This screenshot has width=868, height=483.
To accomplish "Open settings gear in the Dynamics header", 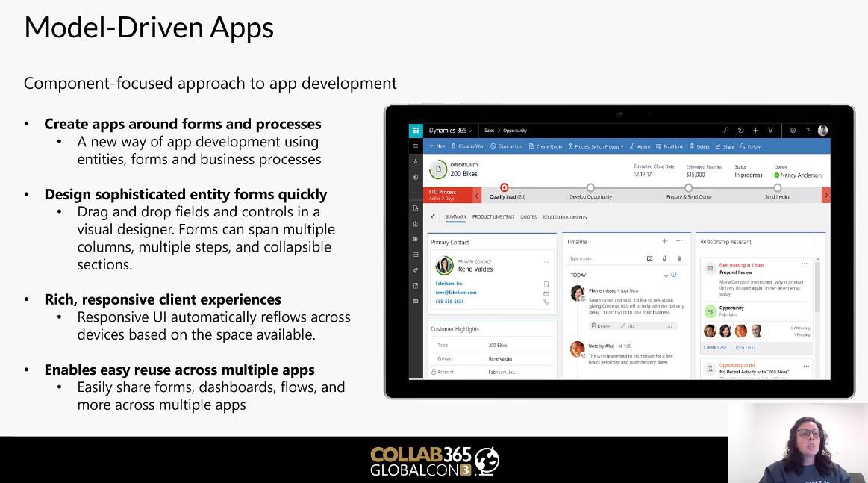I will 793,130.
